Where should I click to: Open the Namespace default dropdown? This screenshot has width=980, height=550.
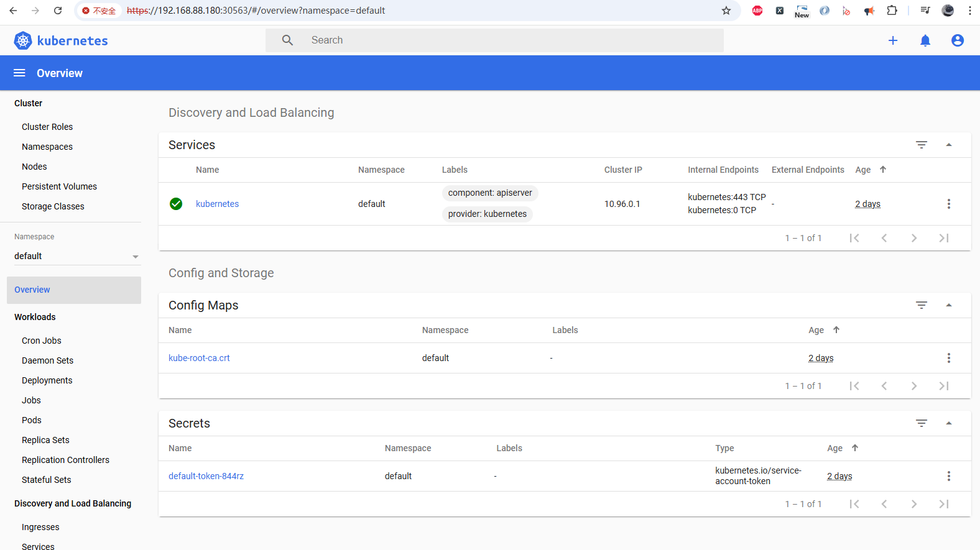(76, 256)
